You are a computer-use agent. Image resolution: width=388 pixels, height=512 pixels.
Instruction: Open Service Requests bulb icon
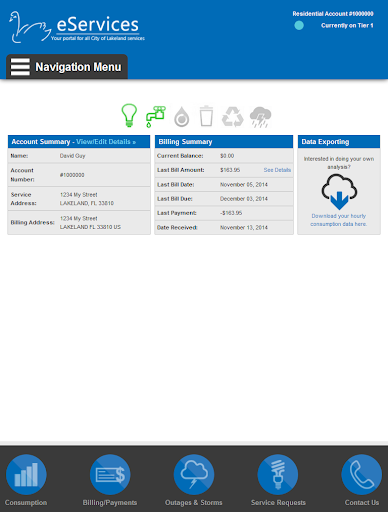tap(278, 474)
